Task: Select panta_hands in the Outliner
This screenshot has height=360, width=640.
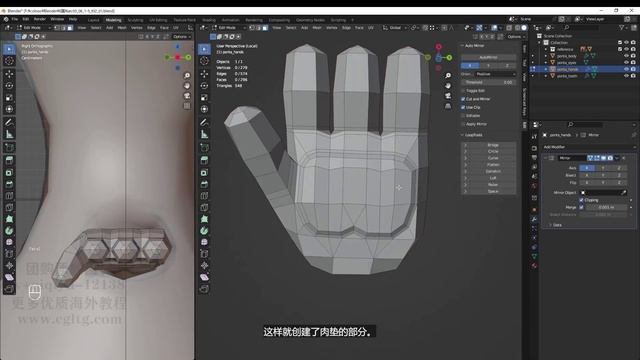Action: [567, 69]
